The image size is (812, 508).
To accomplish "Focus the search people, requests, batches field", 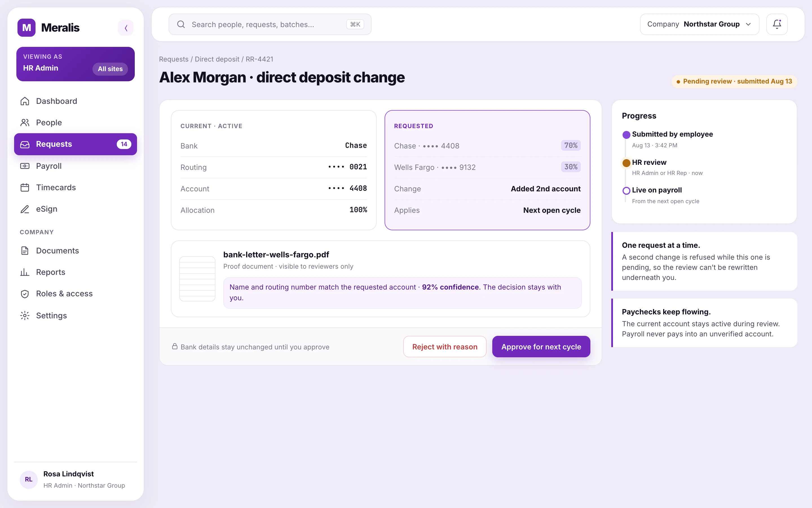I will point(270,24).
